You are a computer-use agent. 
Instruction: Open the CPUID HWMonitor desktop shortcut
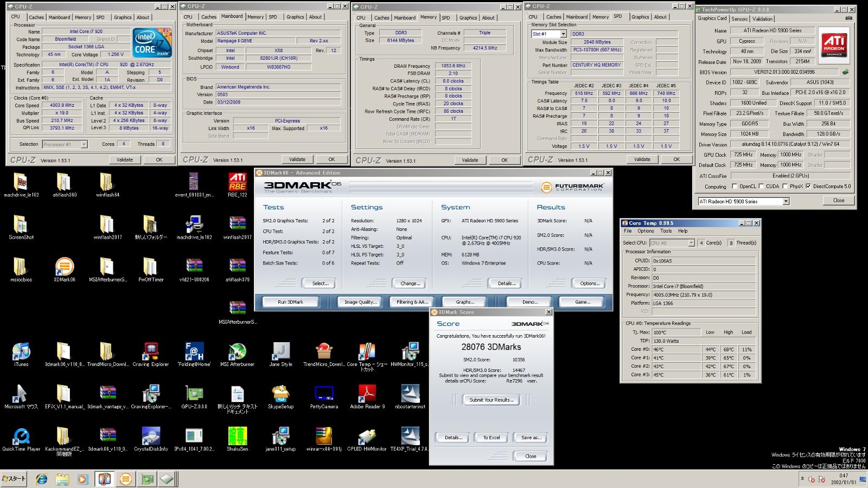(x=367, y=436)
